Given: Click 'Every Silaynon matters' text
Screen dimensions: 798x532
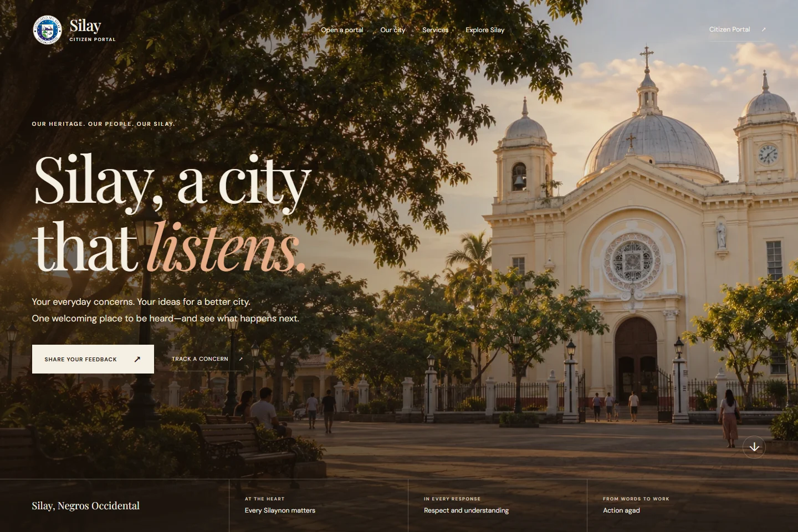Looking at the screenshot, I should click(280, 510).
